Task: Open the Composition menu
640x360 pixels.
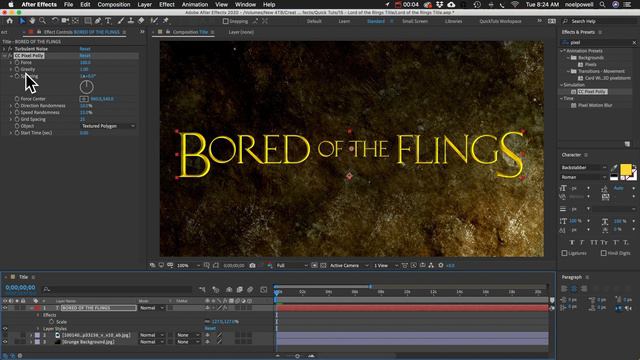Action: [113, 4]
